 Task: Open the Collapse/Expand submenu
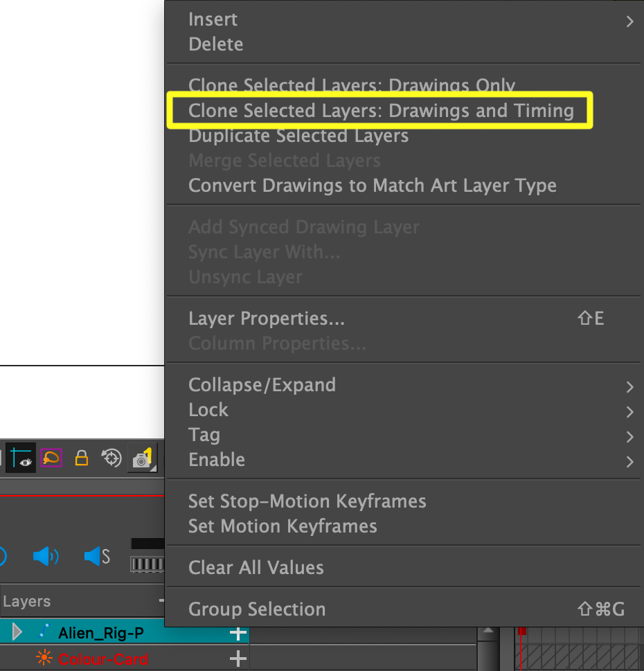point(262,385)
